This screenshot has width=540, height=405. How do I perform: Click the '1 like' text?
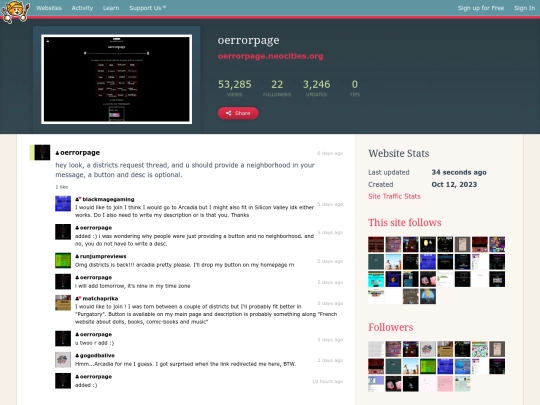[62, 187]
